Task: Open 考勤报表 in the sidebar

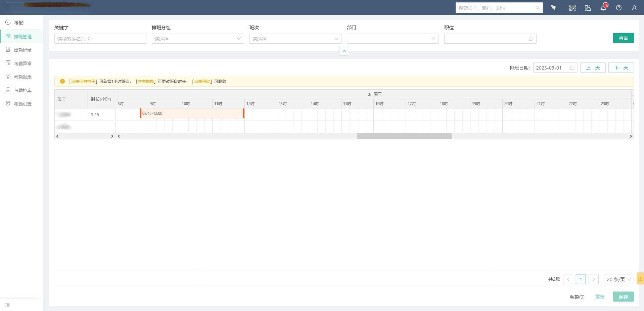Action: 22,77
